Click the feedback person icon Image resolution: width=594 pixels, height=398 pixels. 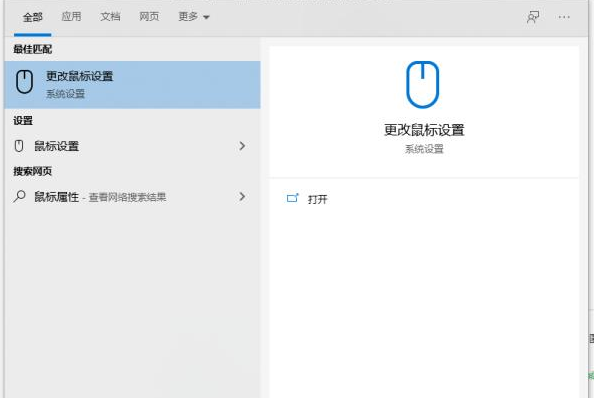pyautogui.click(x=533, y=17)
